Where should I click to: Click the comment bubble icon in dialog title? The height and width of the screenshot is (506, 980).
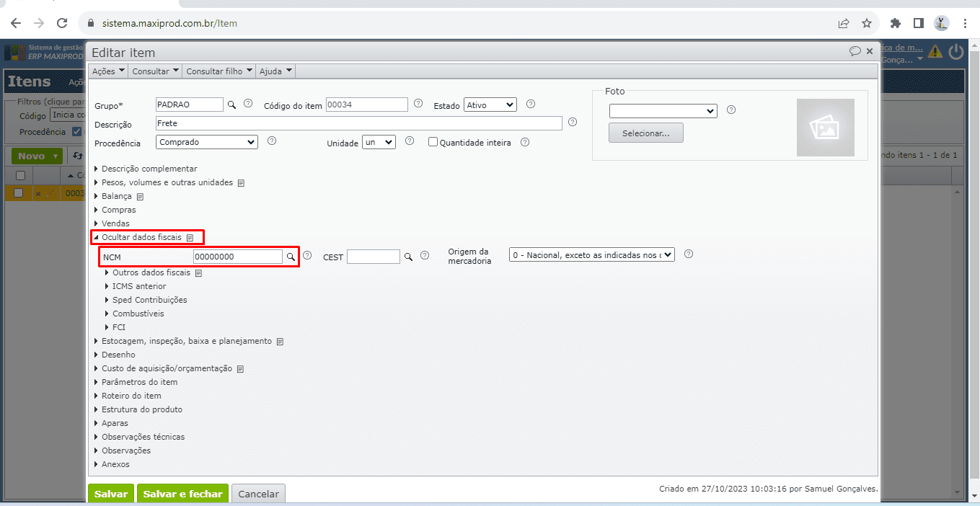pyautogui.click(x=855, y=51)
